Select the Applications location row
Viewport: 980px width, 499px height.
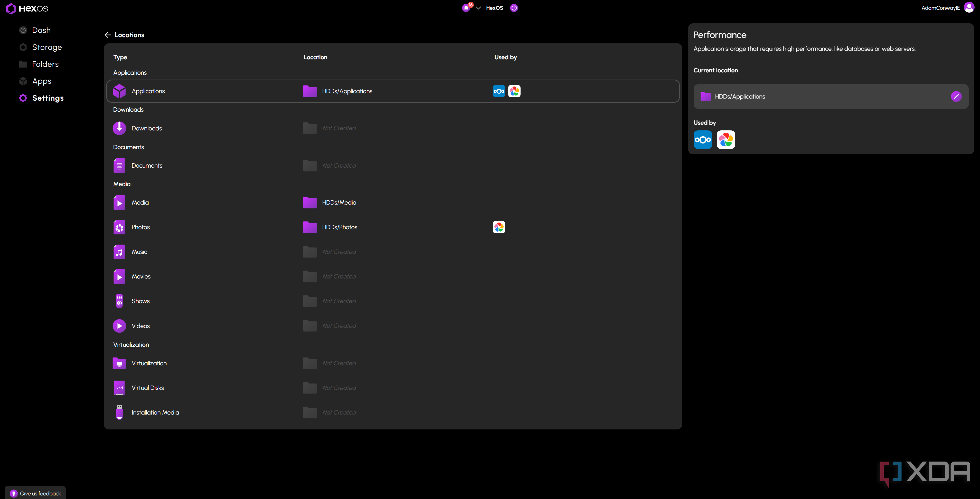tap(393, 91)
